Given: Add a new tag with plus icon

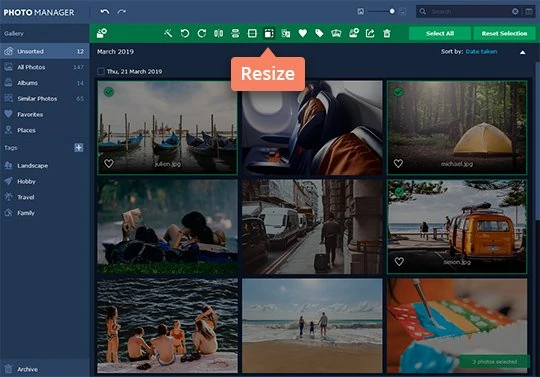Looking at the screenshot, I should coord(79,148).
